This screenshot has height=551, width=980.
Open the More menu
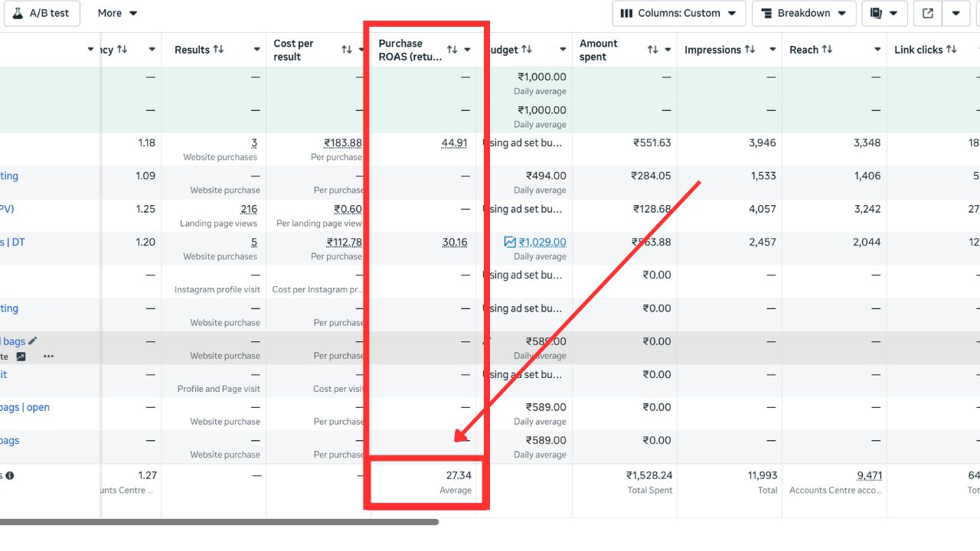117,13
